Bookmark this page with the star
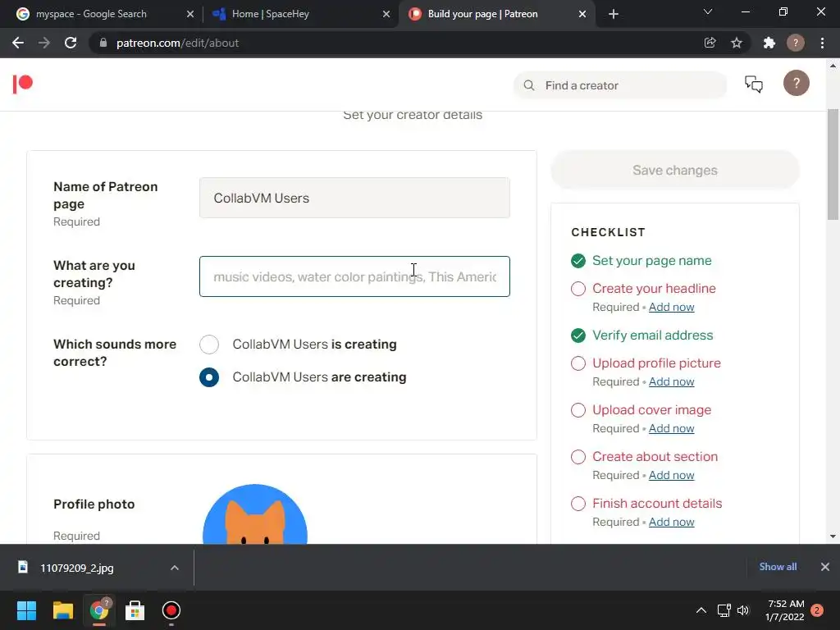 [737, 43]
